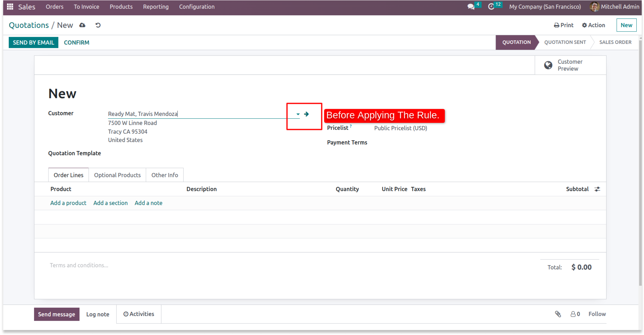Click the Subtotal column header
Image resolution: width=644 pixels, height=335 pixels.
pyautogui.click(x=577, y=189)
